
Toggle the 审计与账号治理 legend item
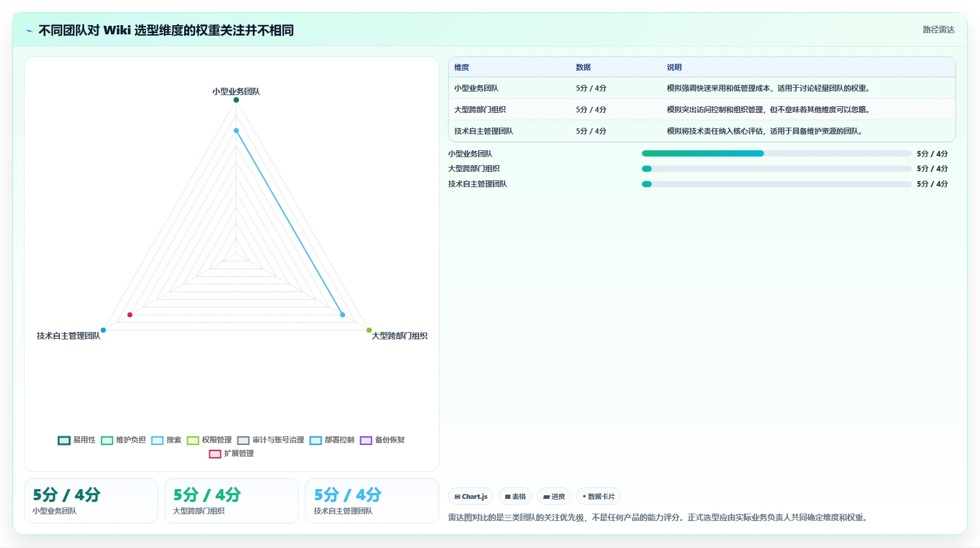[271, 440]
